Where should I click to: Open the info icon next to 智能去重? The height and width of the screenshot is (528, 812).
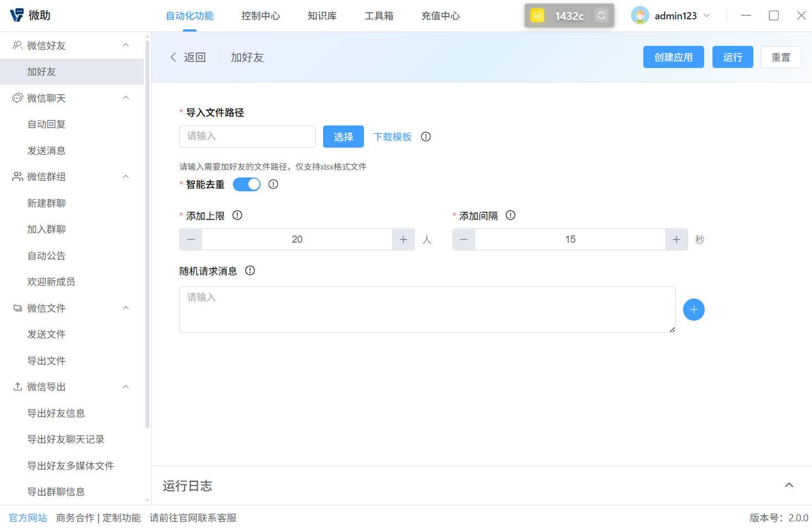pos(273,184)
